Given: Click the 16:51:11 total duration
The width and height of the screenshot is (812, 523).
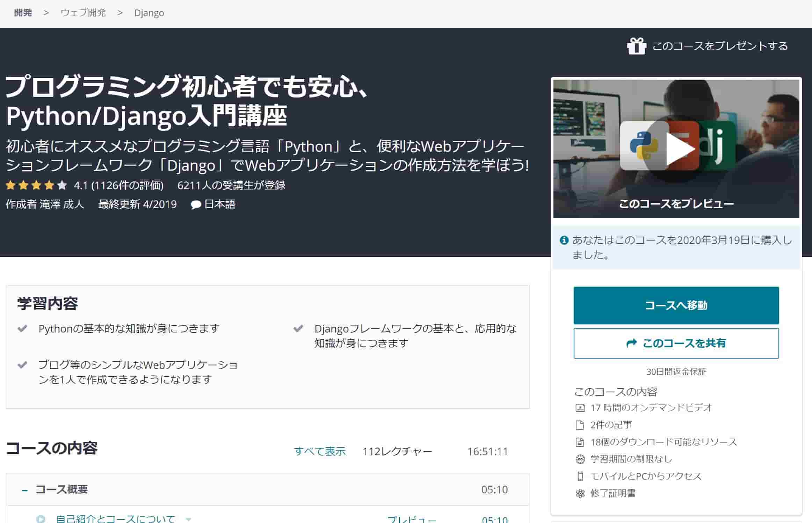Looking at the screenshot, I should tap(487, 452).
